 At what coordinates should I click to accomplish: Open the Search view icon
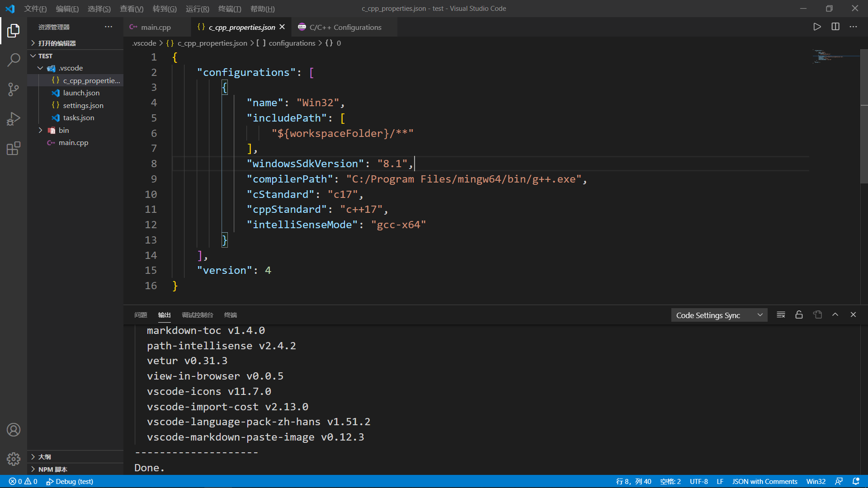pyautogui.click(x=14, y=60)
